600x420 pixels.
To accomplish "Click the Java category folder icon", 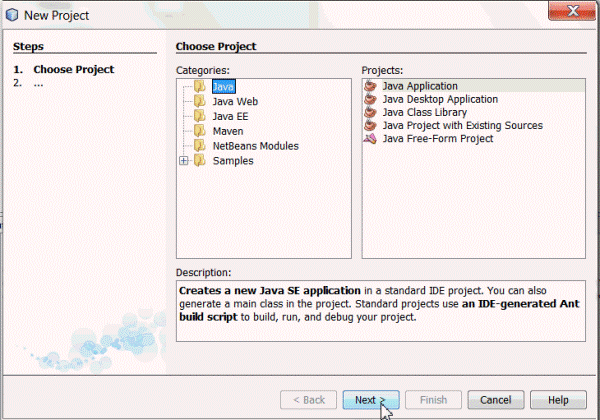I will (x=200, y=86).
